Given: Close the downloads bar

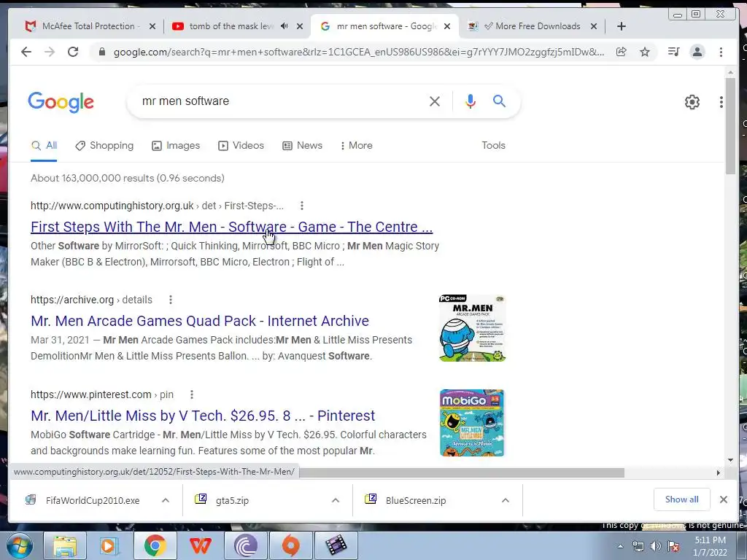Looking at the screenshot, I should click(x=723, y=499).
